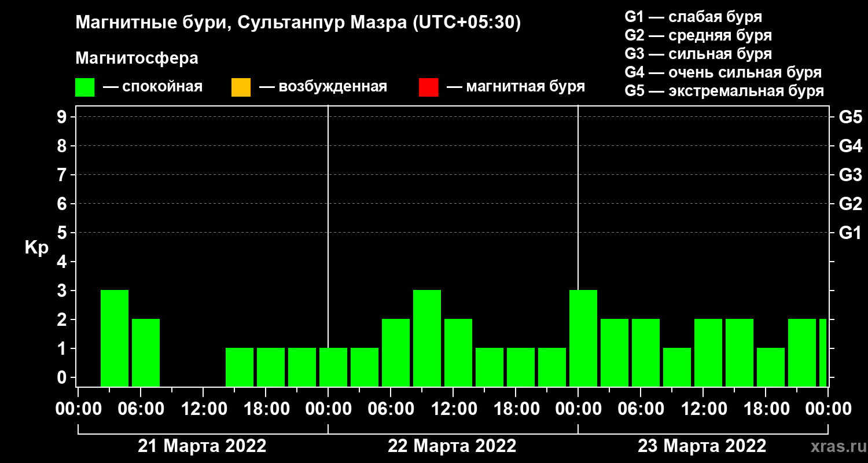
Task: Click the '22 Марта 2022' date label
Action: tap(452, 446)
